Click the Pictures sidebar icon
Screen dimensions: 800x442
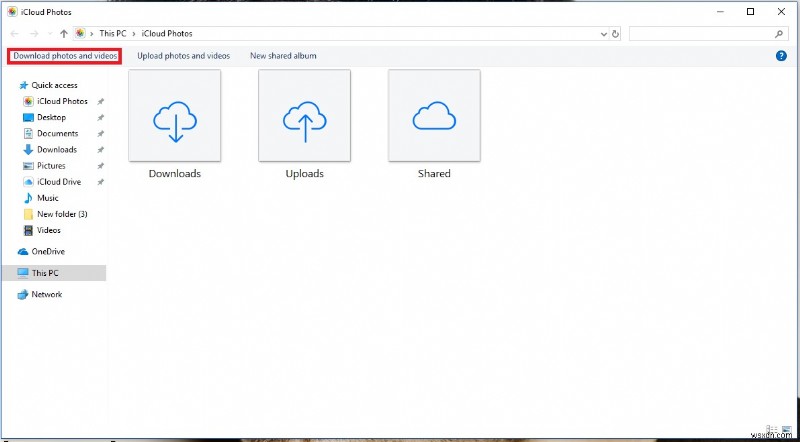click(x=29, y=166)
